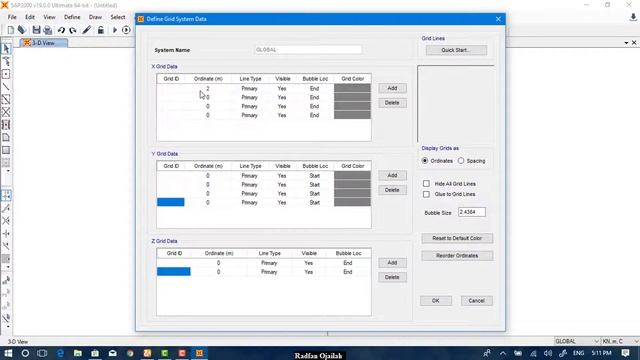
Task: Click the last Y grid color swatch
Action: click(x=352, y=202)
